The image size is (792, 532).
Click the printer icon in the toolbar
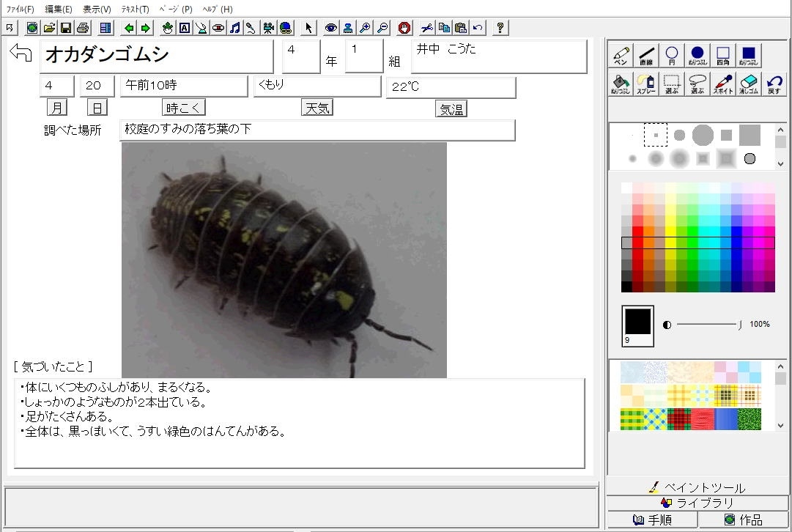(x=83, y=28)
